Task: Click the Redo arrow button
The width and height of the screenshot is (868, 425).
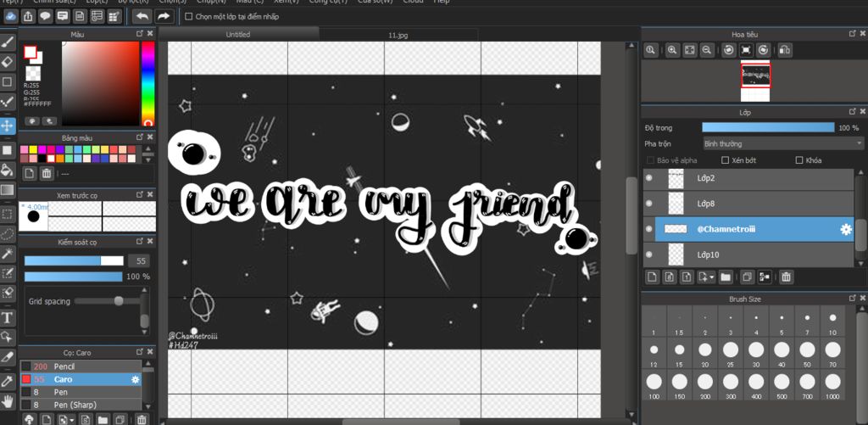Action: (164, 16)
